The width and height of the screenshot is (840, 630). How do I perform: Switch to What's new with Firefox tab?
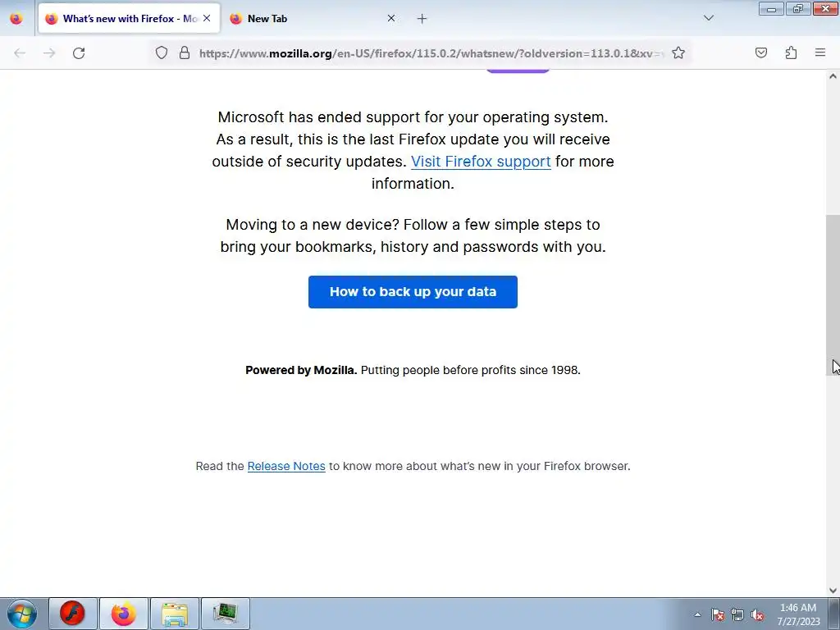pos(129,19)
